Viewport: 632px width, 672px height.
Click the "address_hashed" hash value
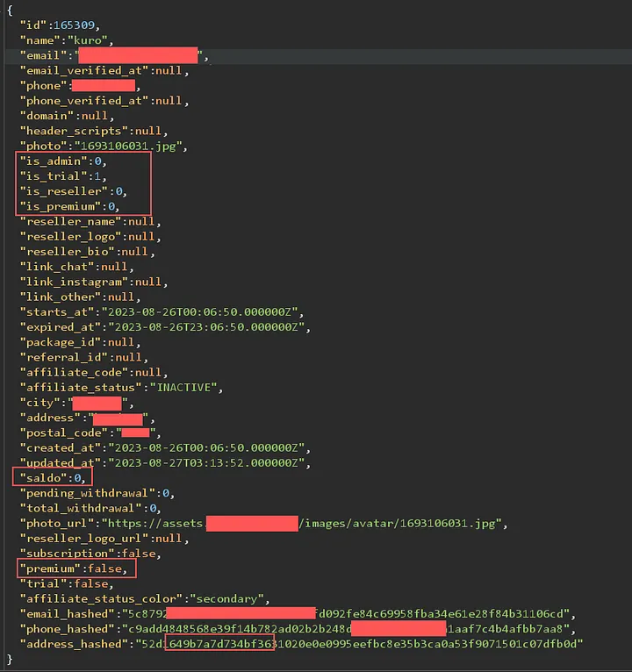pos(359,644)
